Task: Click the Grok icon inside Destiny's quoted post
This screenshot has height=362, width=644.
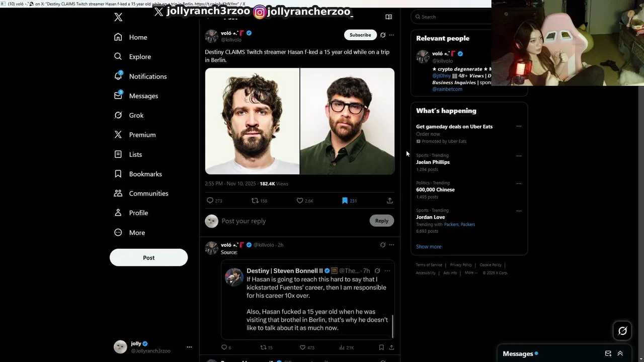Action: (377, 270)
